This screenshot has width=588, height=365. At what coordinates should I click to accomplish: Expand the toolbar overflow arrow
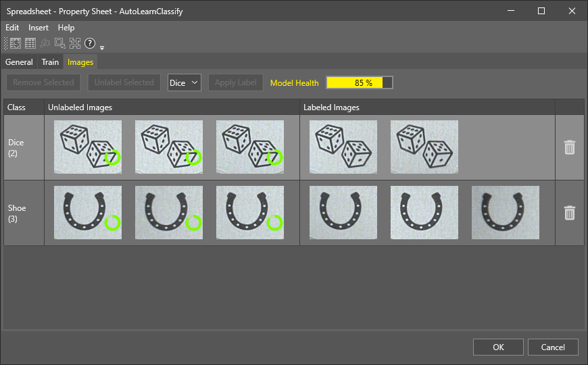click(x=102, y=47)
